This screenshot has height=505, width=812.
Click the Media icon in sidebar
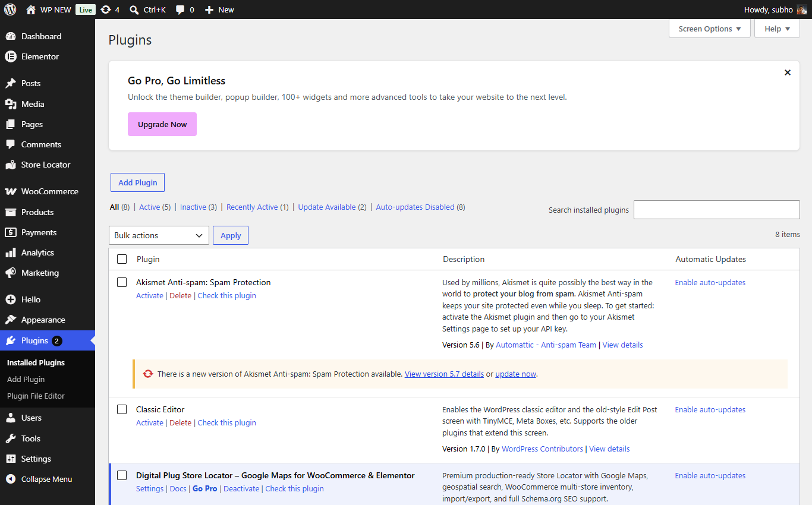click(x=10, y=104)
